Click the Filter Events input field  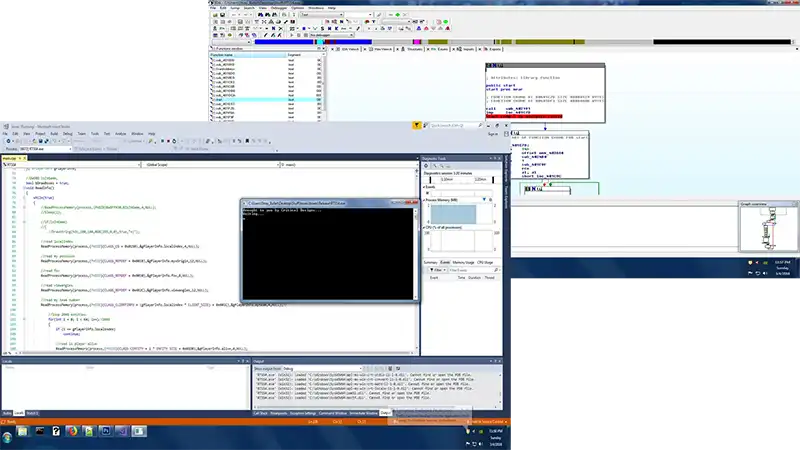click(x=472, y=270)
